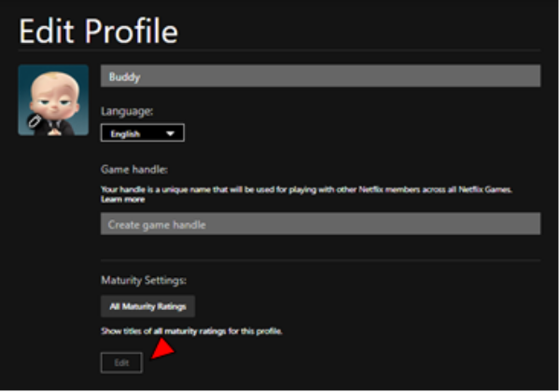The image size is (560, 392).
Task: Click the 'Show titles of all maturity ratings' text
Action: pyautogui.click(x=190, y=331)
